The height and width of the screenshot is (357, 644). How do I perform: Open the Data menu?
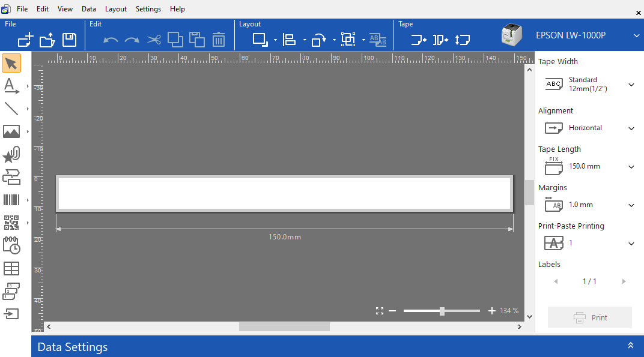coord(89,9)
